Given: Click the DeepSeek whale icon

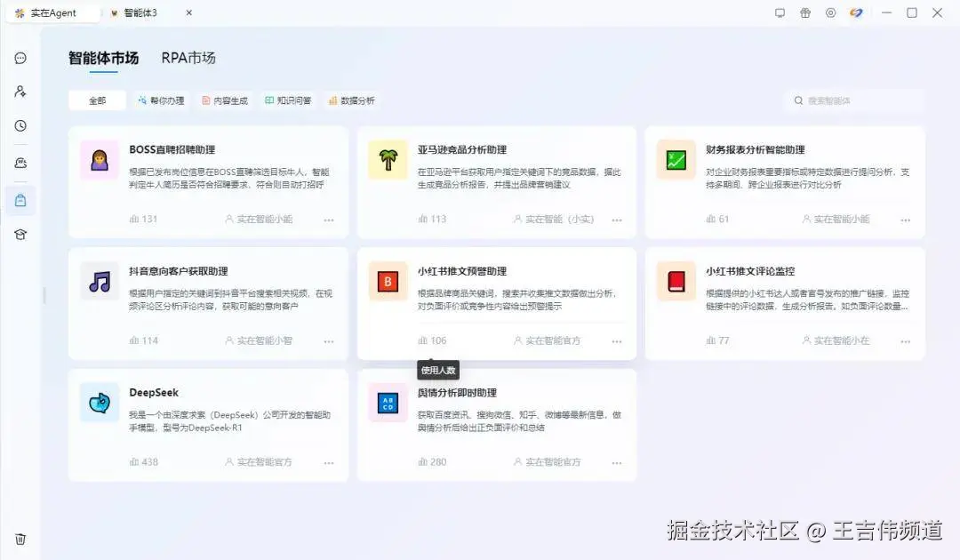Looking at the screenshot, I should point(100,403).
